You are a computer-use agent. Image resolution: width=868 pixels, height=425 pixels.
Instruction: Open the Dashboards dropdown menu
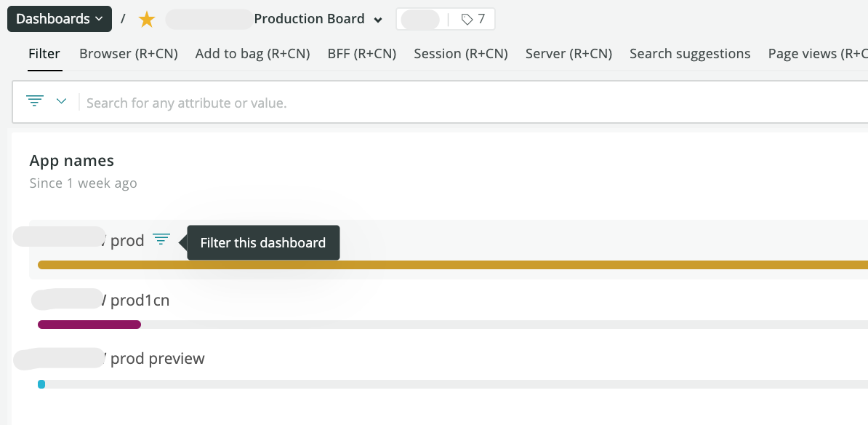click(x=59, y=19)
